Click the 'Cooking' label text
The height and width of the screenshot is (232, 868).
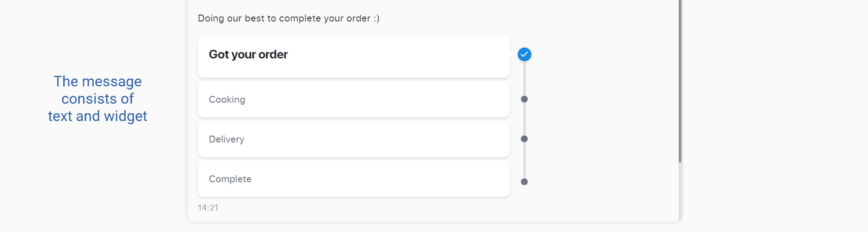(227, 100)
